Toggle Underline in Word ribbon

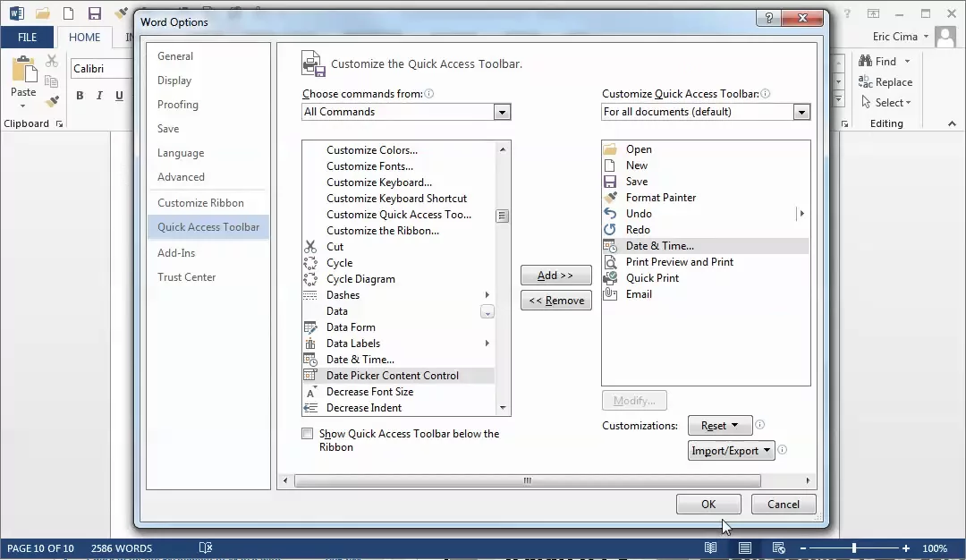click(x=119, y=96)
